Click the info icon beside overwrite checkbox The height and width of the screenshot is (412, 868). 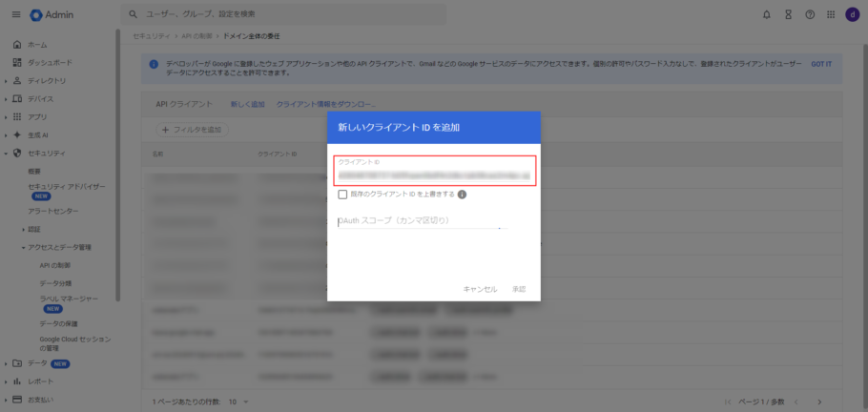click(462, 195)
